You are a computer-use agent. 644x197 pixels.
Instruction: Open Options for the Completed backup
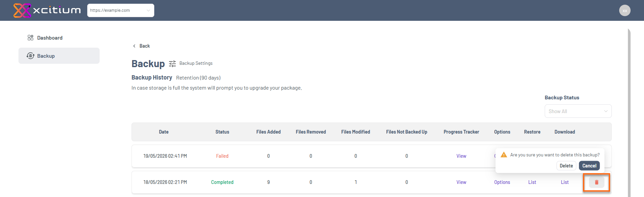click(502, 182)
